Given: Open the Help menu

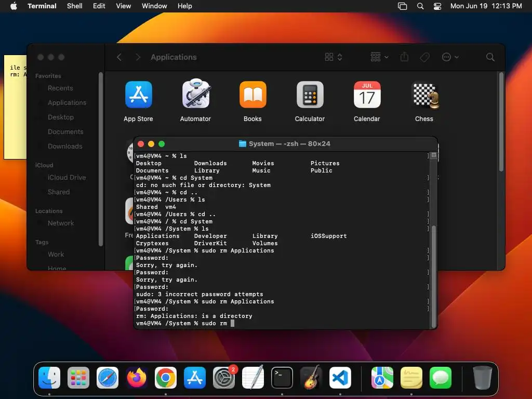Looking at the screenshot, I should pos(185,6).
